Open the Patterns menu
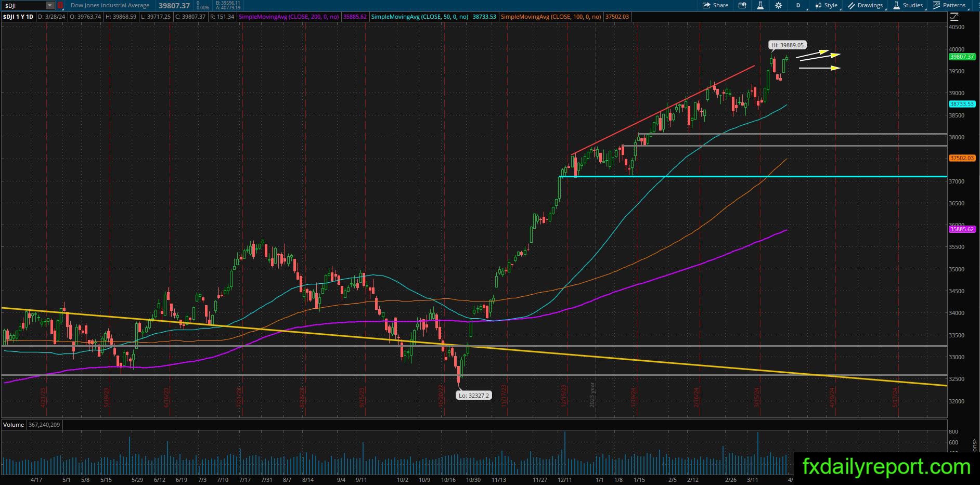 [950, 5]
